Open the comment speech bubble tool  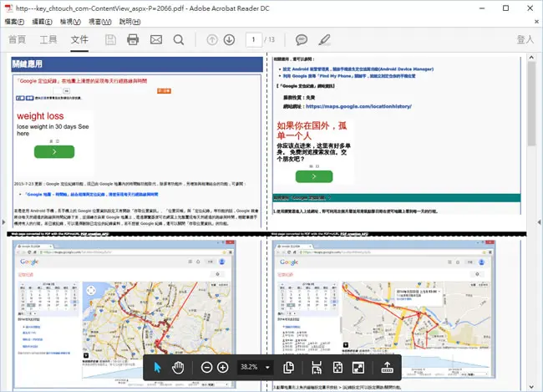[x=302, y=40]
